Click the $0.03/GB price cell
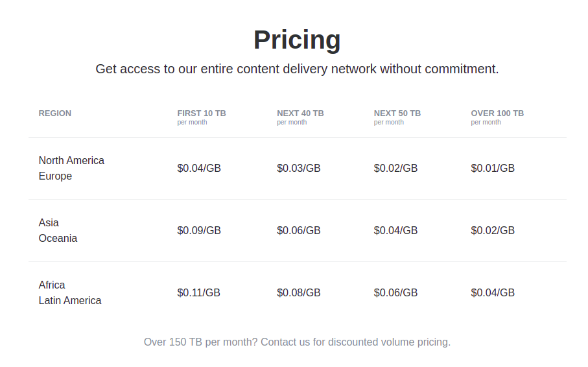The image size is (588, 367). [299, 169]
